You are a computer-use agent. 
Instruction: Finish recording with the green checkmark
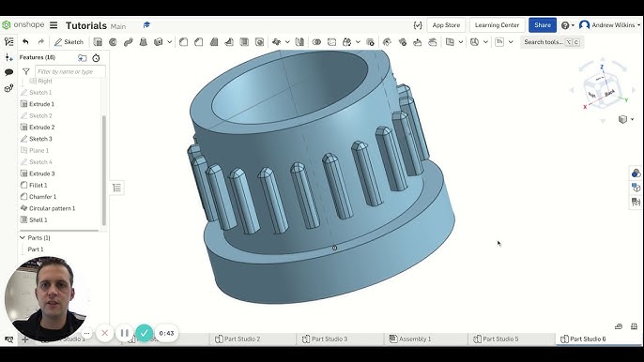click(x=145, y=333)
